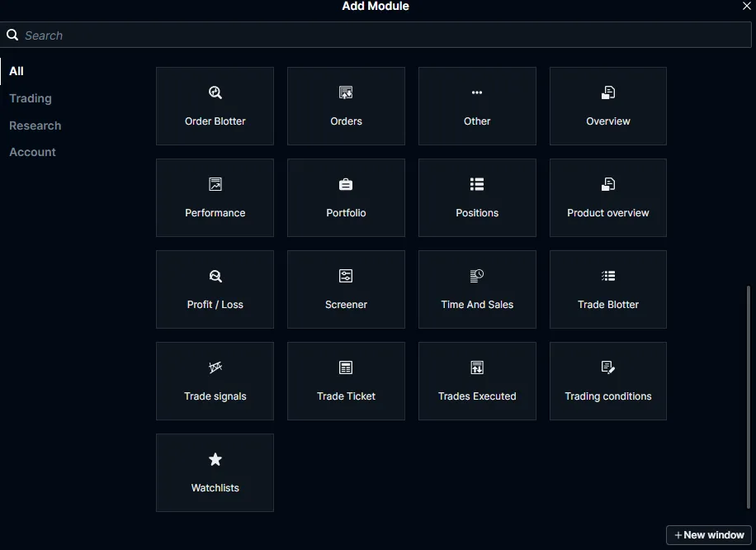Click the New window button
This screenshot has height=550, width=756.
coord(709,535)
